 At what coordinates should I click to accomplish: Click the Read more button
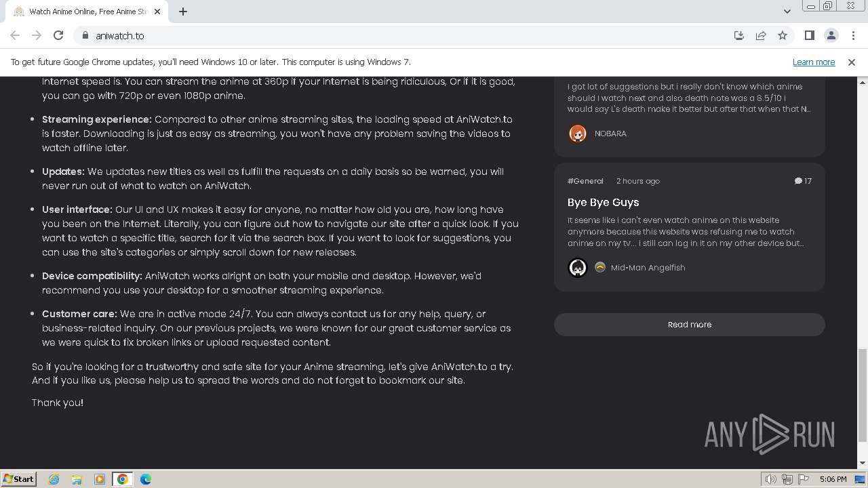click(690, 325)
